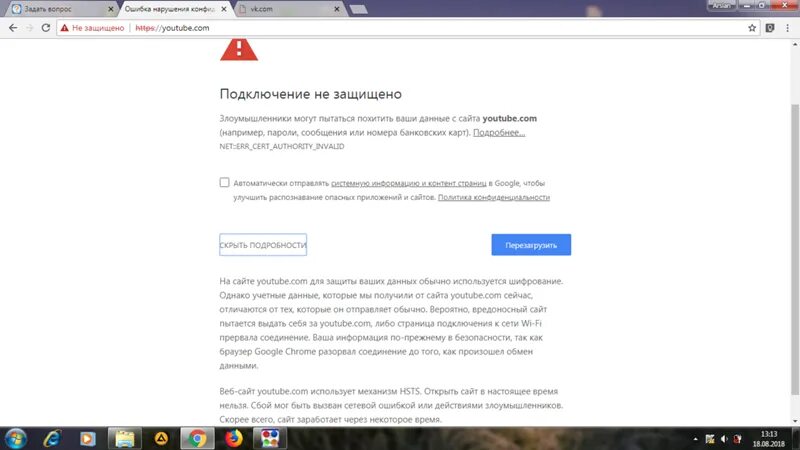Click the browser forward arrow
Image resolution: width=800 pixels, height=450 pixels.
pyautogui.click(x=29, y=28)
